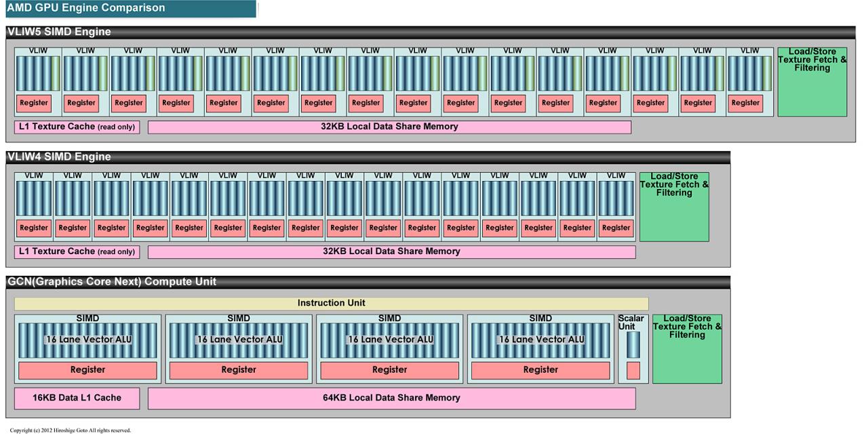868x435 pixels.
Task: Click 32KB Local Data Share Memory in VLIW4 engine
Action: coord(391,252)
